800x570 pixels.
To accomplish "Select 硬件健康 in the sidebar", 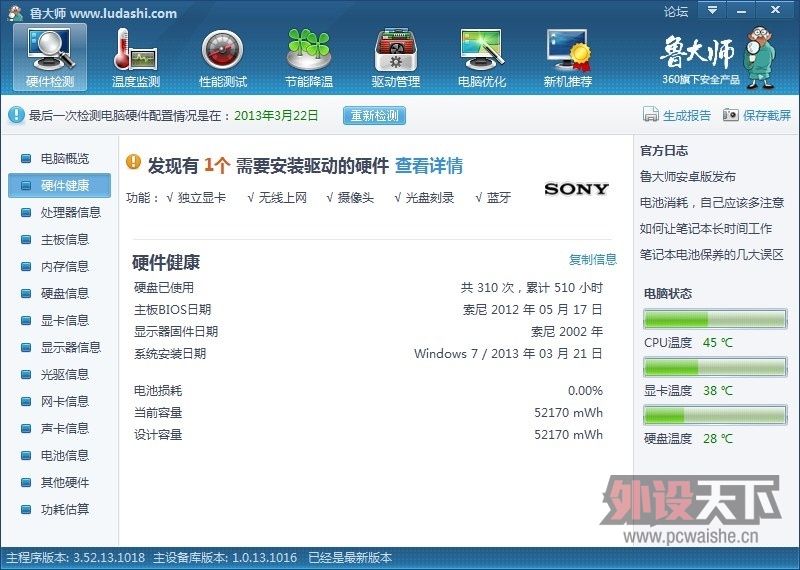I will [59, 185].
